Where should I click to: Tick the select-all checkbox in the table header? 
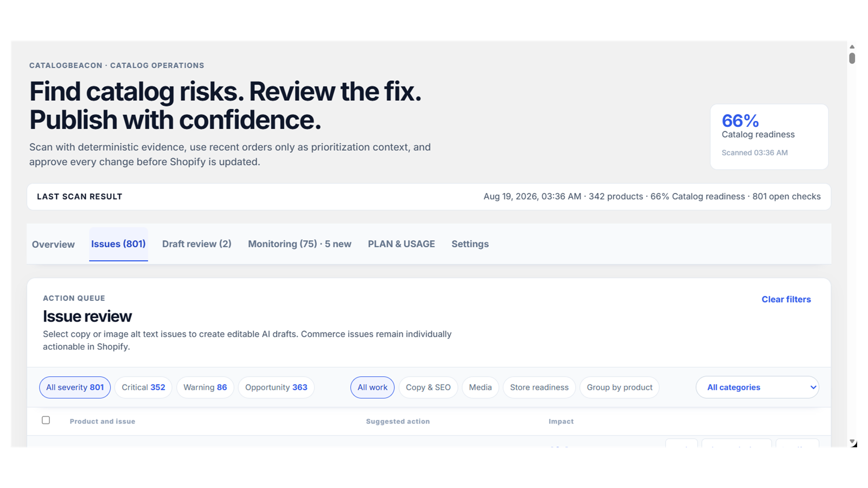[x=46, y=420]
